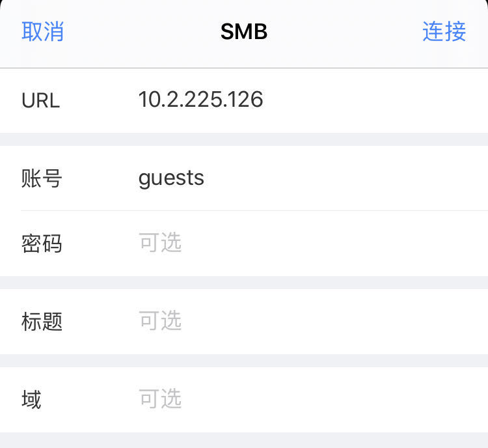
Task: Click the 域 label text
Action: coord(31,399)
